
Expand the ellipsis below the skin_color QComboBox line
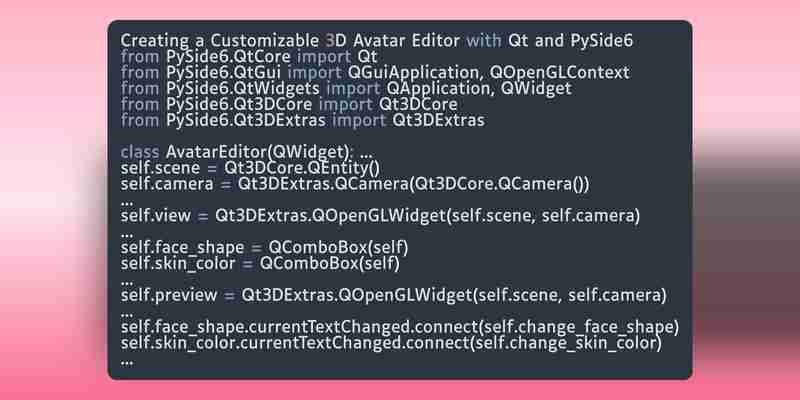point(127,282)
